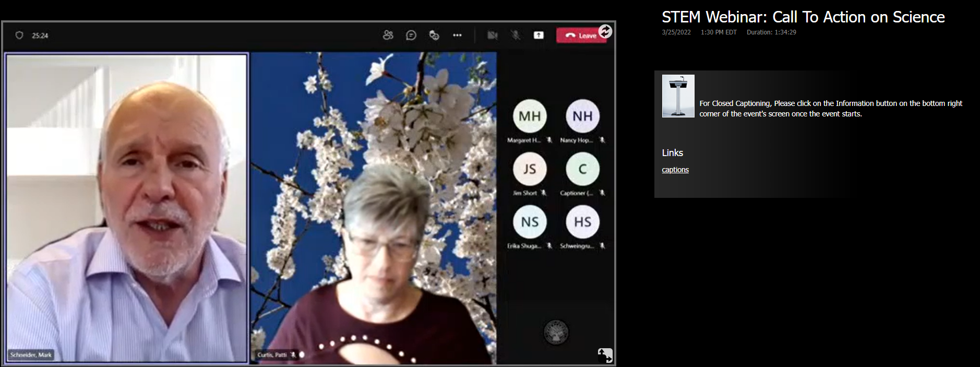Select the MH participant avatar

point(530,116)
